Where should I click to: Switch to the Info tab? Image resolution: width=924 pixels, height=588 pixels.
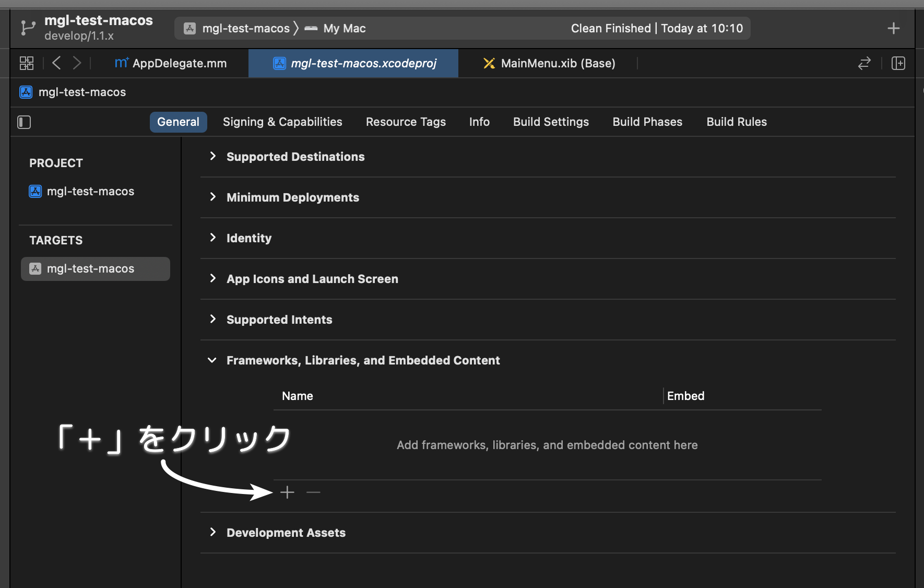479,122
